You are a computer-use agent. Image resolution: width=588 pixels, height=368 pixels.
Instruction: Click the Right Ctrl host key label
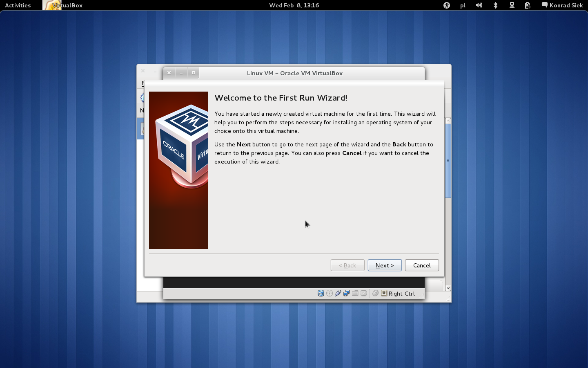coord(402,294)
